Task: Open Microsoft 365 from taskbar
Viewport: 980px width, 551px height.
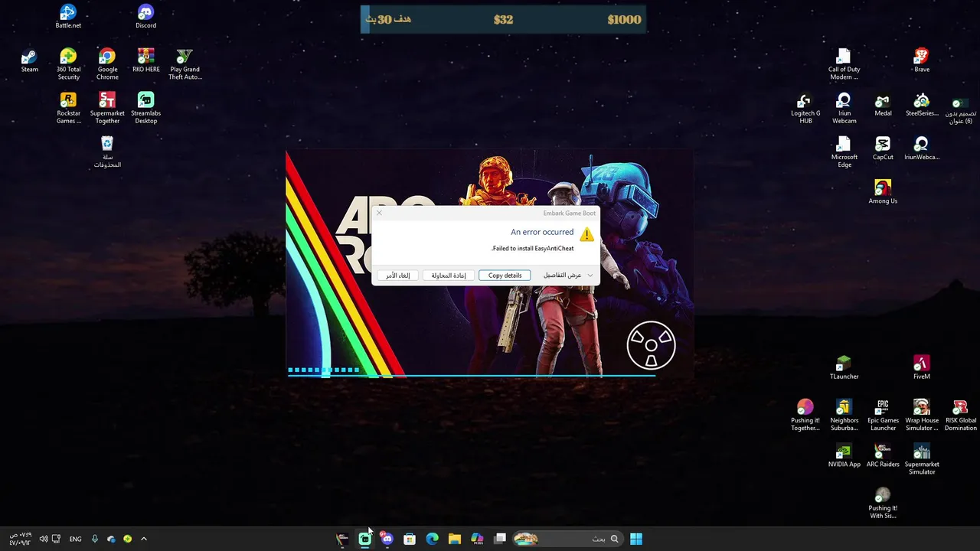Action: pos(478,539)
